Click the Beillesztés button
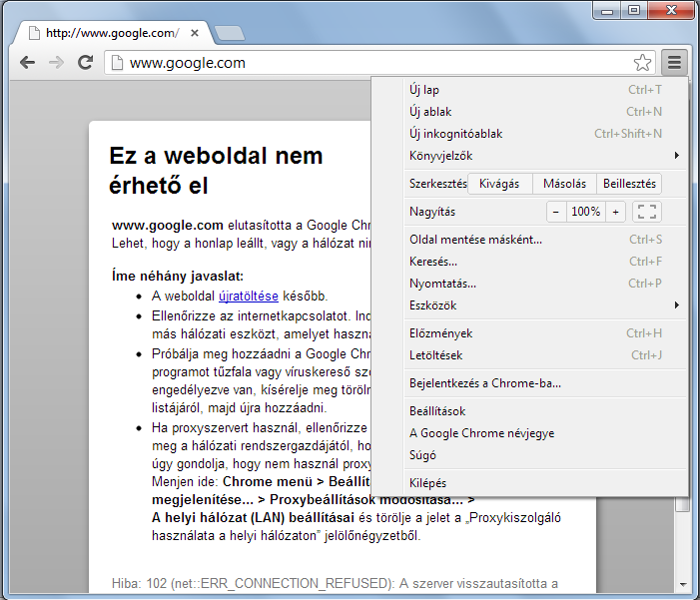700x600 pixels. tap(629, 184)
